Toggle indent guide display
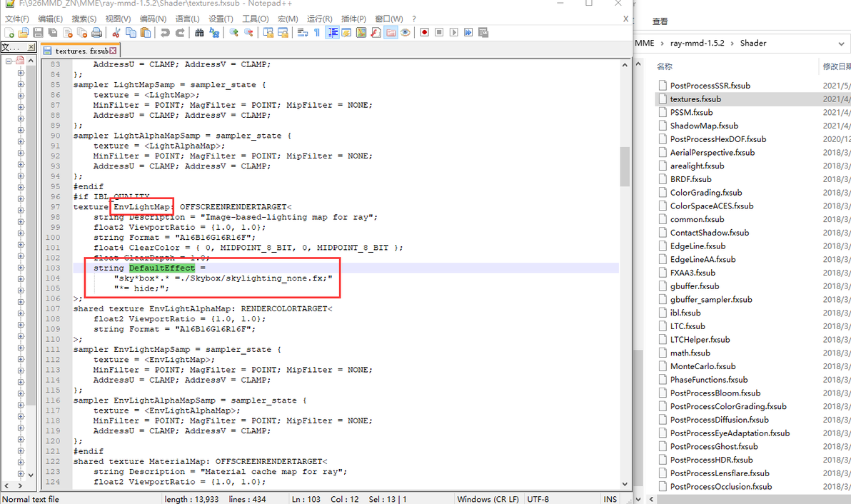851x504 pixels. click(x=332, y=33)
